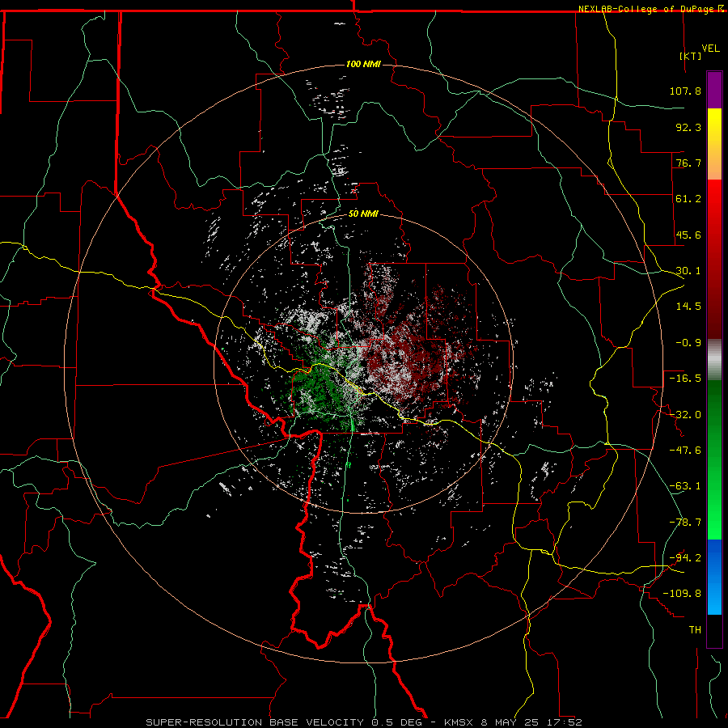Click the purple segment of the velocity color bar
Screen dimensions: 728x728
coord(714,90)
